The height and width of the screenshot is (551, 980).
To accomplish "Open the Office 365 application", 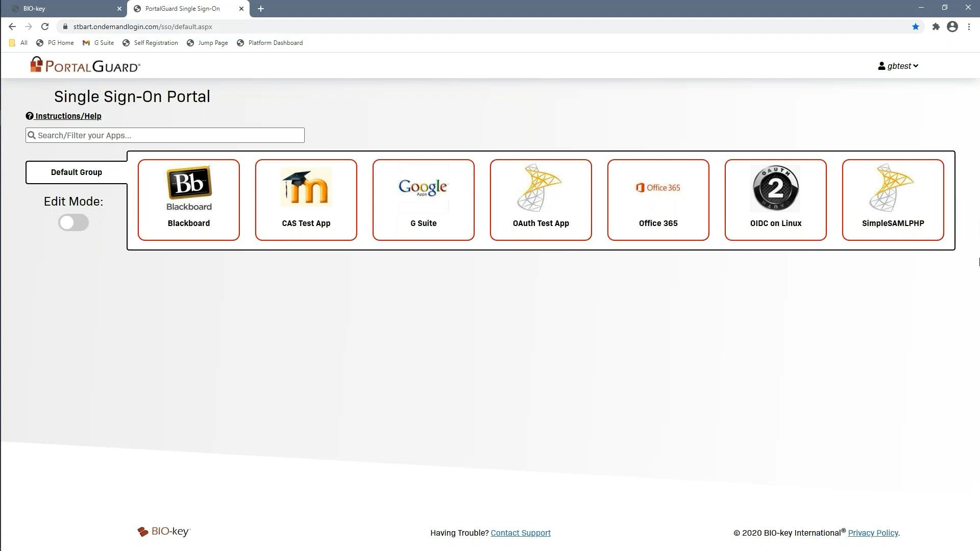I will 658,199.
